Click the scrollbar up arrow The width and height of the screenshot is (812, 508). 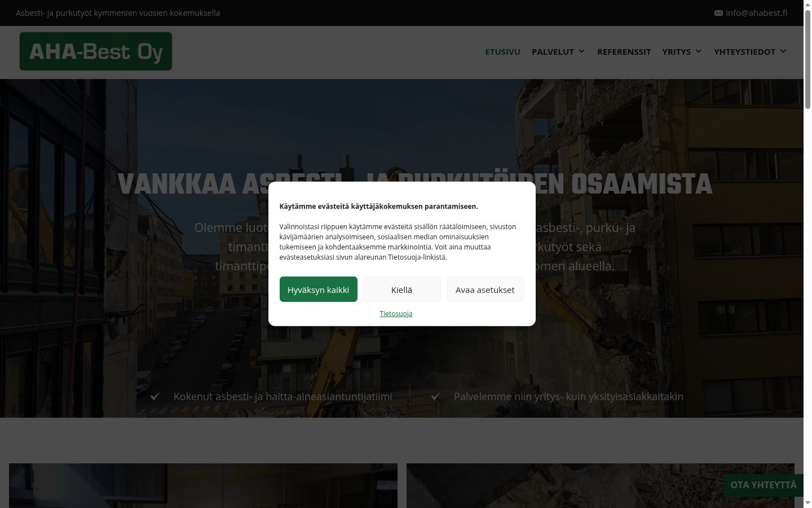tap(807, 4)
